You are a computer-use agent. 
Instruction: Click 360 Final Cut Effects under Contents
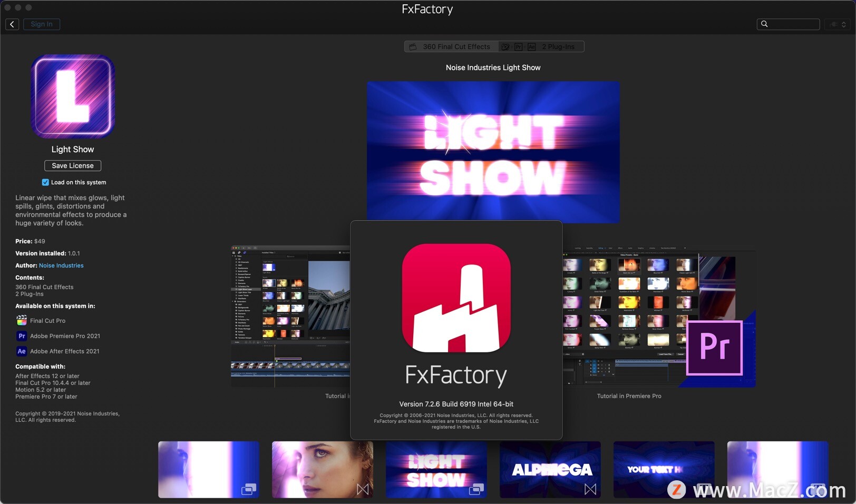(x=44, y=287)
